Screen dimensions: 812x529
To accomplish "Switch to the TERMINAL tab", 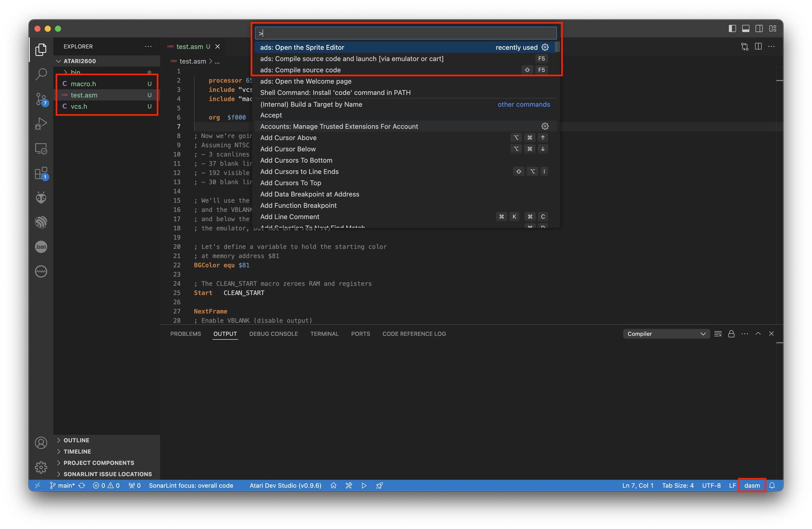I will coord(324,333).
